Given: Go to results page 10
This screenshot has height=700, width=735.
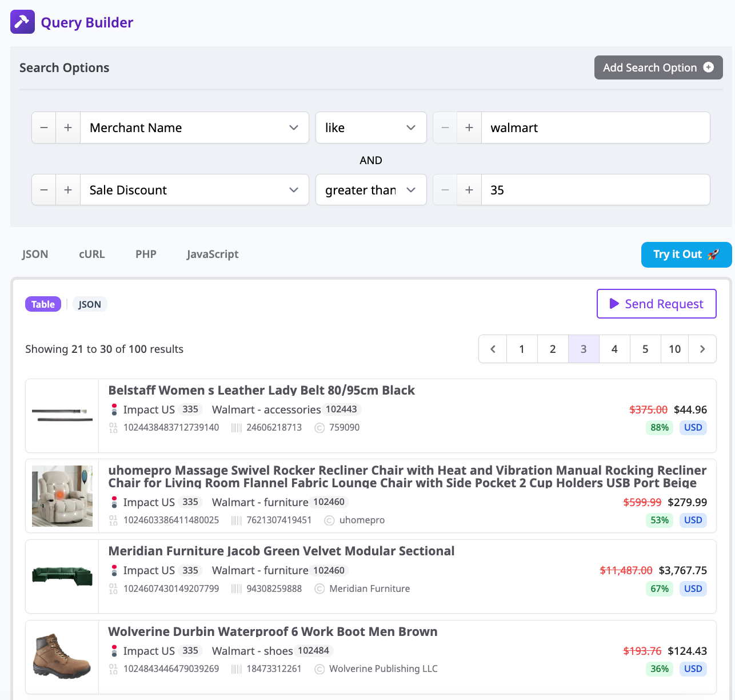Looking at the screenshot, I should pos(675,349).
